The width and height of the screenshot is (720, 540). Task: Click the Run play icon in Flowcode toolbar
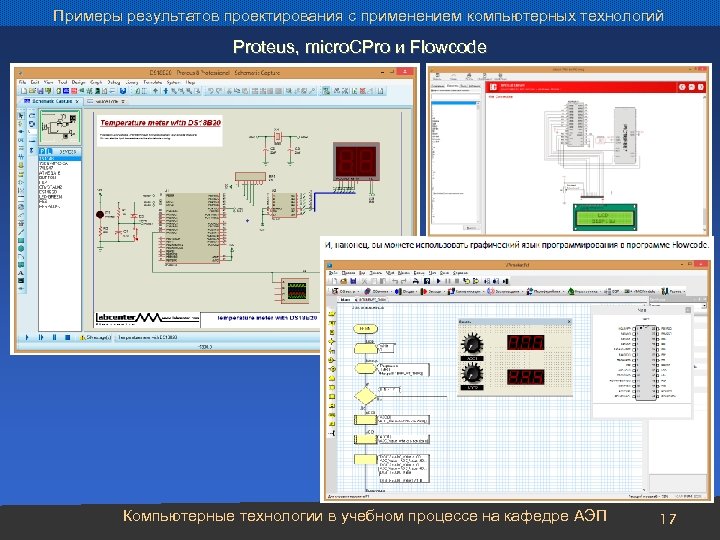click(439, 281)
